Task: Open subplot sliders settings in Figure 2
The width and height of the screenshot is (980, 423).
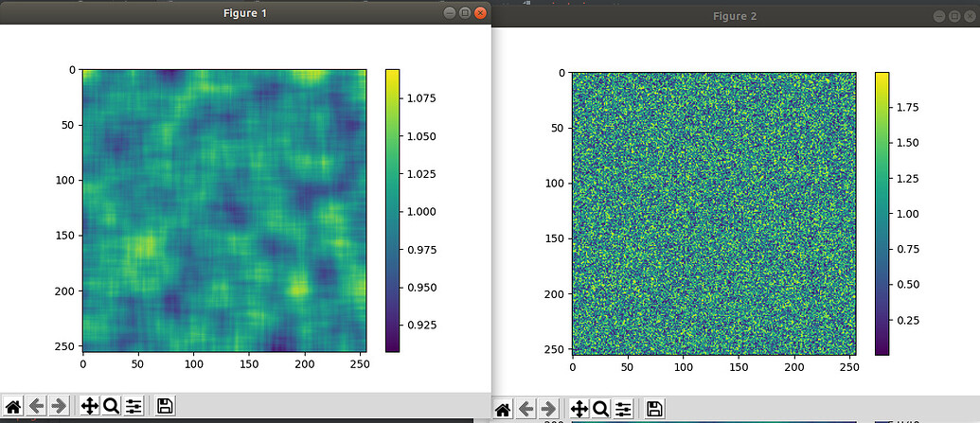Action: coord(623,409)
